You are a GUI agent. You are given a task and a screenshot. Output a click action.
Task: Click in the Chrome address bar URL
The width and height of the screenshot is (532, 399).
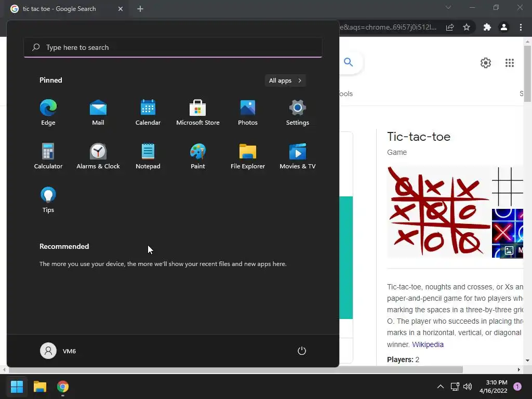coord(388,27)
